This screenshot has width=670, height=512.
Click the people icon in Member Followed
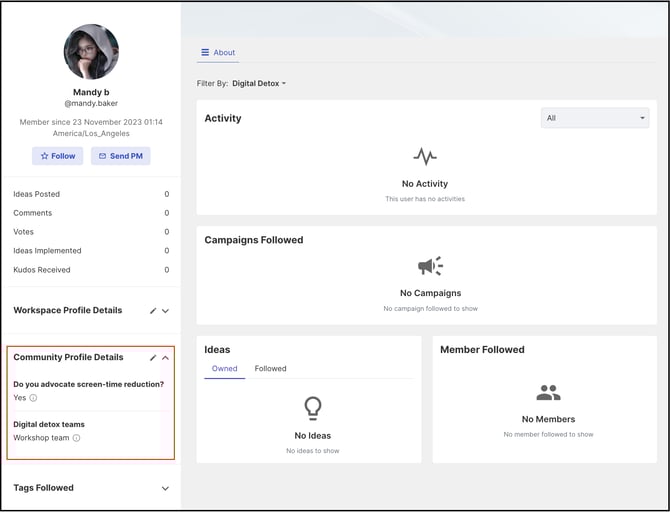(548, 393)
